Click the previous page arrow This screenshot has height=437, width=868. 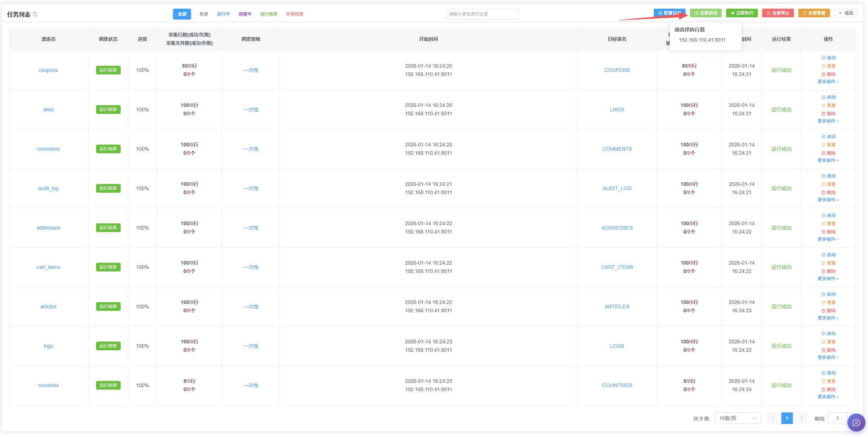tap(773, 418)
